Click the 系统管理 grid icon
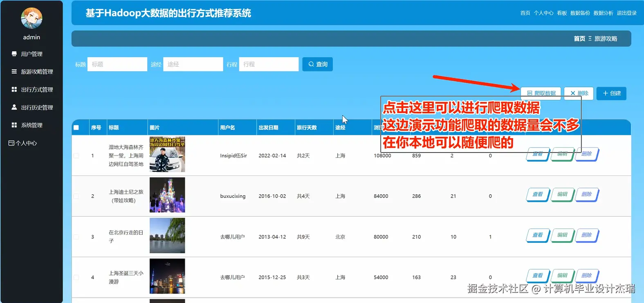 coord(14,125)
